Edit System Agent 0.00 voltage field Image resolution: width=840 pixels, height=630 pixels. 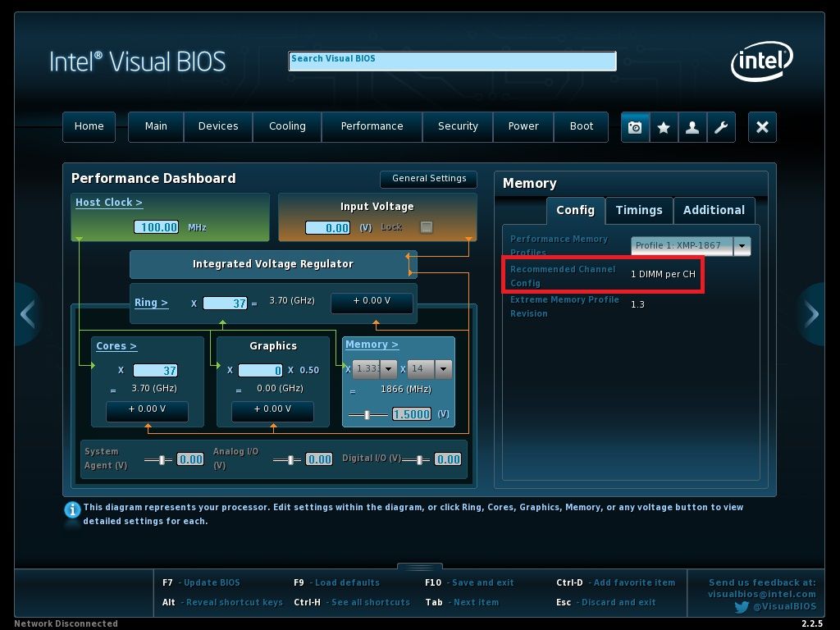coord(190,459)
